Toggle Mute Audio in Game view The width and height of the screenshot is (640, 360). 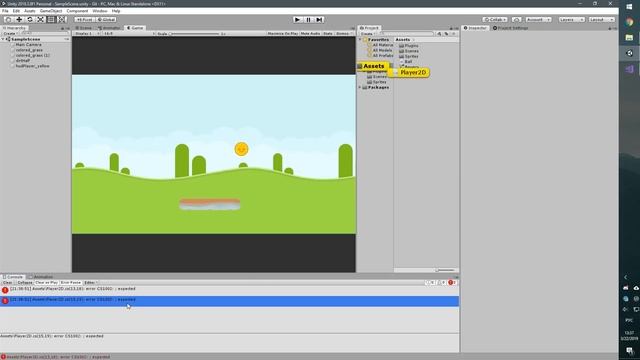(310, 33)
